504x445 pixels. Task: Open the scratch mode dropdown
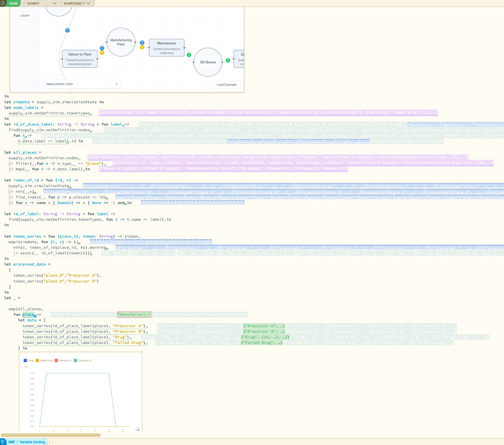(x=54, y=3)
